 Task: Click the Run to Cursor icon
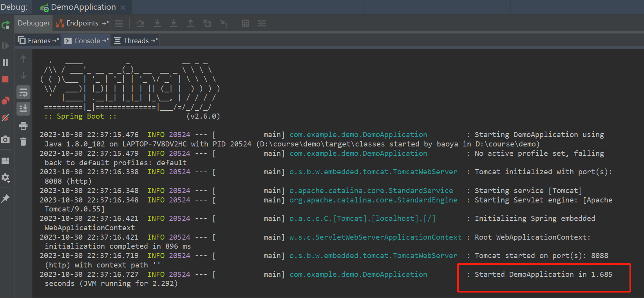pyautogui.click(x=224, y=23)
